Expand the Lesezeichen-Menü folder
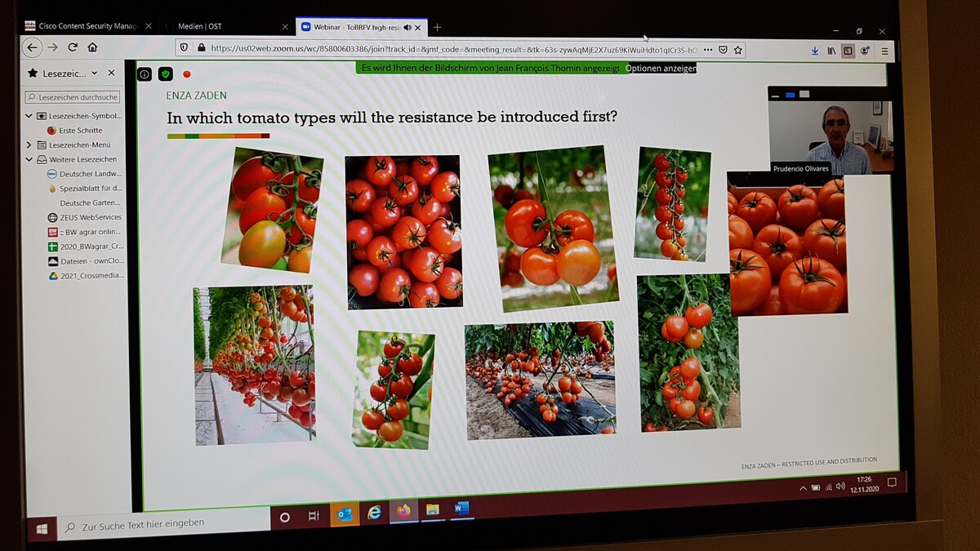The height and width of the screenshot is (551, 980). pyautogui.click(x=29, y=144)
